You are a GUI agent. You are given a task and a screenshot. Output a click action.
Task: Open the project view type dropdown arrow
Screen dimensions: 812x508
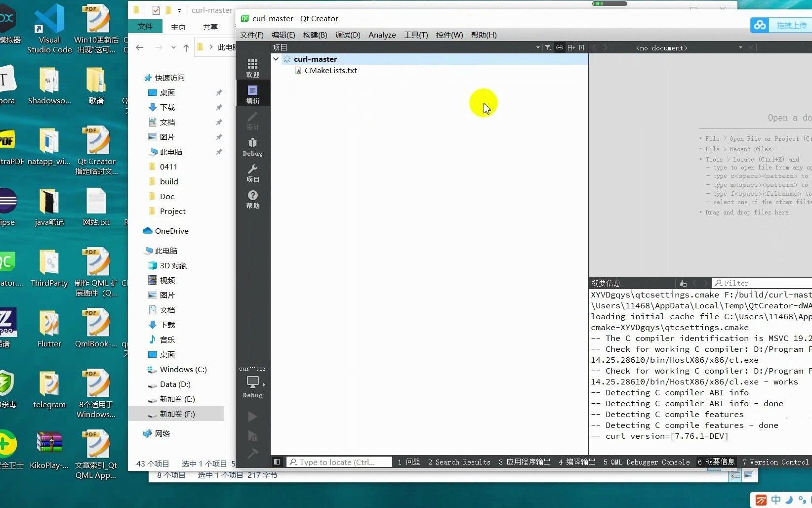click(538, 47)
